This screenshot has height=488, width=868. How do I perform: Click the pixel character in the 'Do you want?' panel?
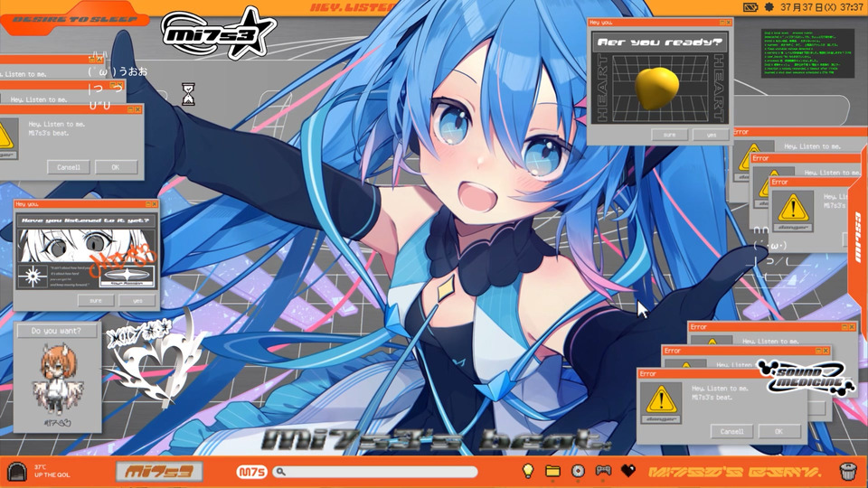click(58, 380)
